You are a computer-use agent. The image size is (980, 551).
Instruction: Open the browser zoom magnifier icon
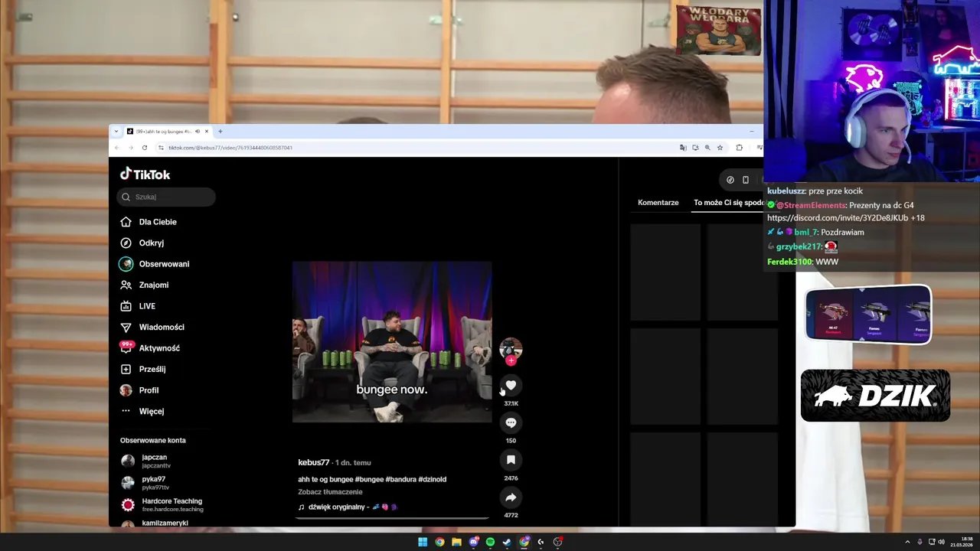click(x=707, y=148)
